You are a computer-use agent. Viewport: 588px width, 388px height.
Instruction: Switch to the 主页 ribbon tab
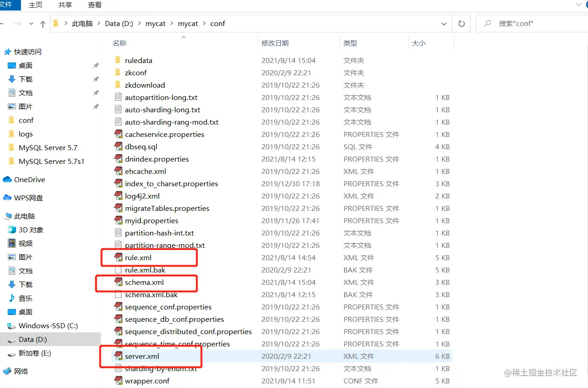tap(36, 5)
